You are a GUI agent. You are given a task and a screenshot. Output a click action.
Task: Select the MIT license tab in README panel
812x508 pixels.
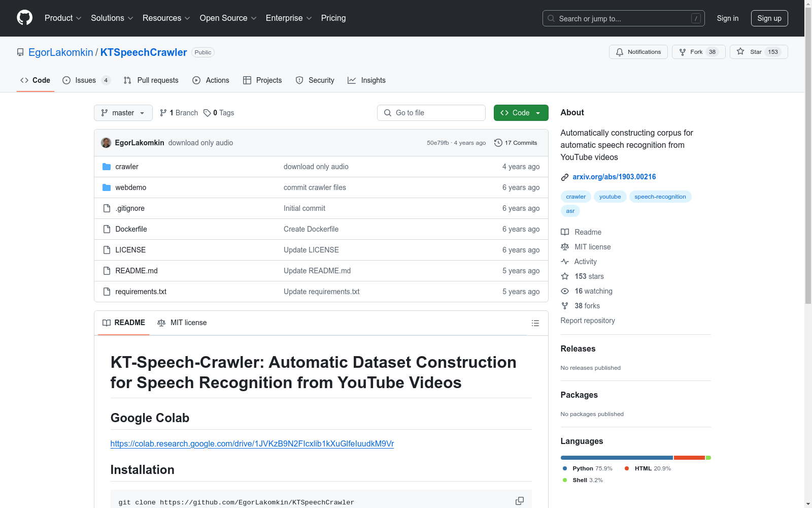click(x=182, y=323)
